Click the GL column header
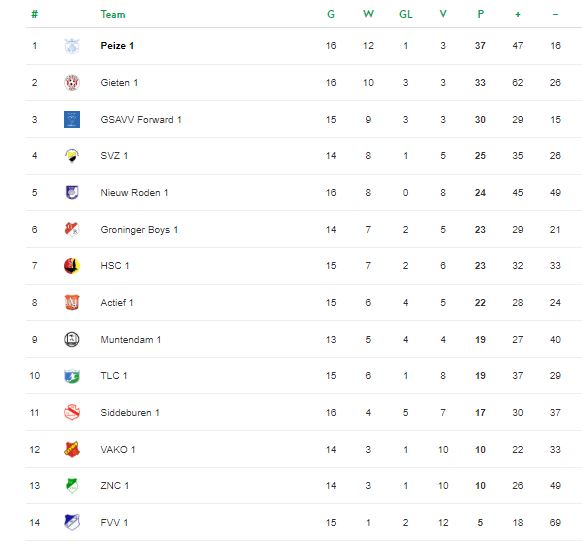 pyautogui.click(x=405, y=14)
